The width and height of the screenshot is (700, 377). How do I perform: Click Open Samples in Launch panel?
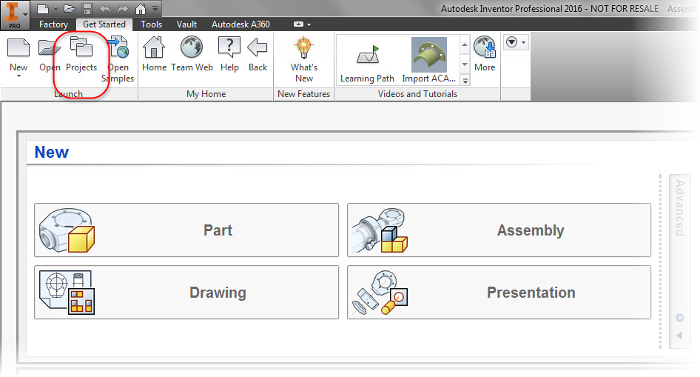click(118, 60)
